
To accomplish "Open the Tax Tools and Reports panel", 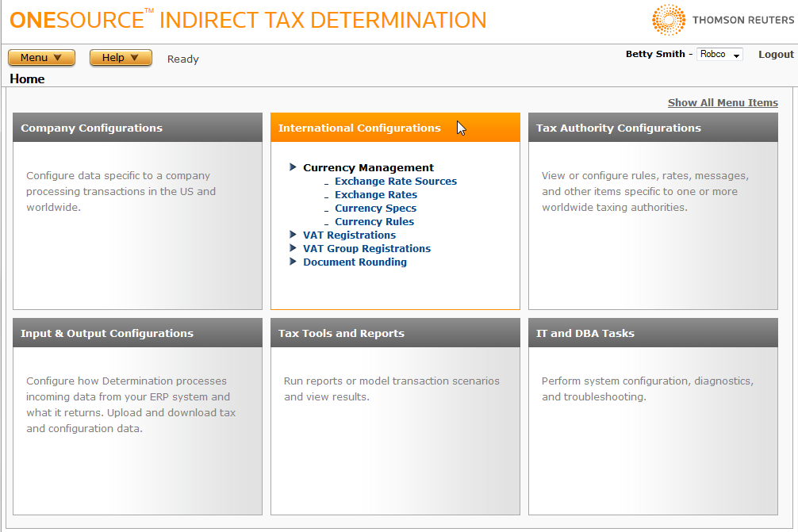I will (395, 333).
